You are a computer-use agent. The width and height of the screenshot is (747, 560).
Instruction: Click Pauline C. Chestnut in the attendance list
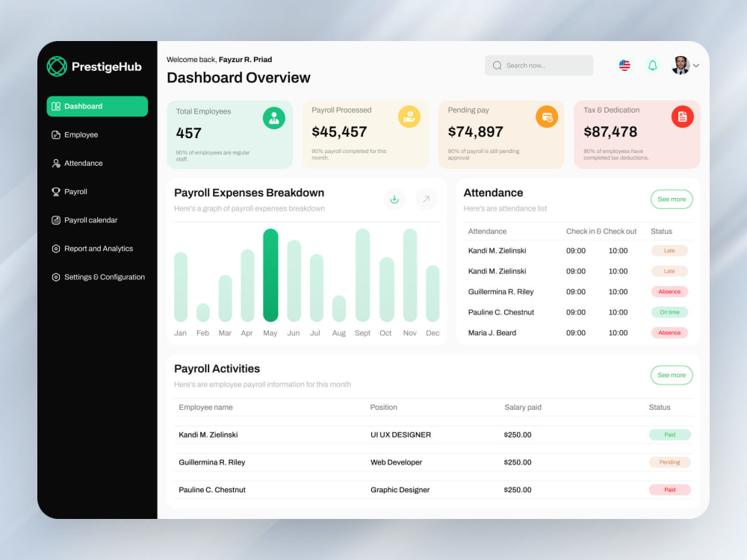pyautogui.click(x=501, y=312)
